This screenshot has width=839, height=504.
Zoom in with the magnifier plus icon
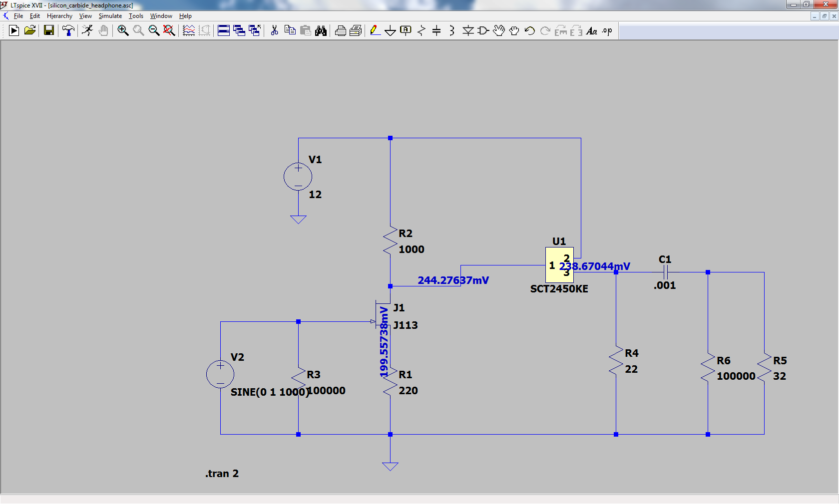pos(123,31)
